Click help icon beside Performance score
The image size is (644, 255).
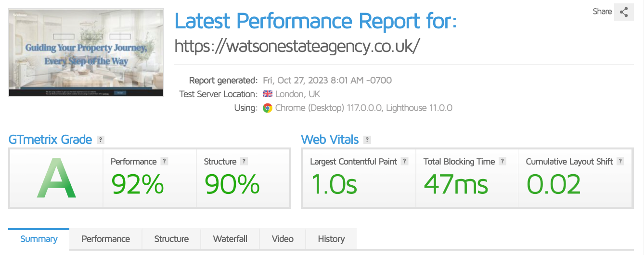pos(164,162)
